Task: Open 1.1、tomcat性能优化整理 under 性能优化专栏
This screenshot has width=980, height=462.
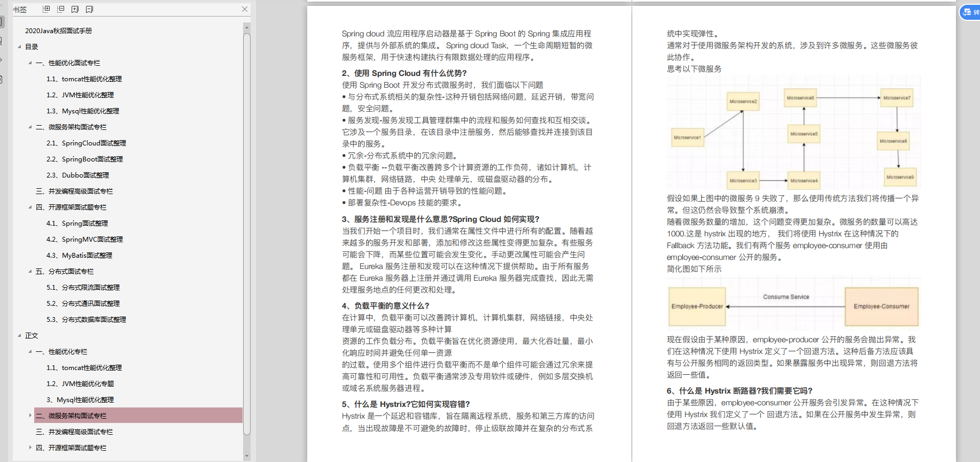Action: pyautogui.click(x=84, y=367)
